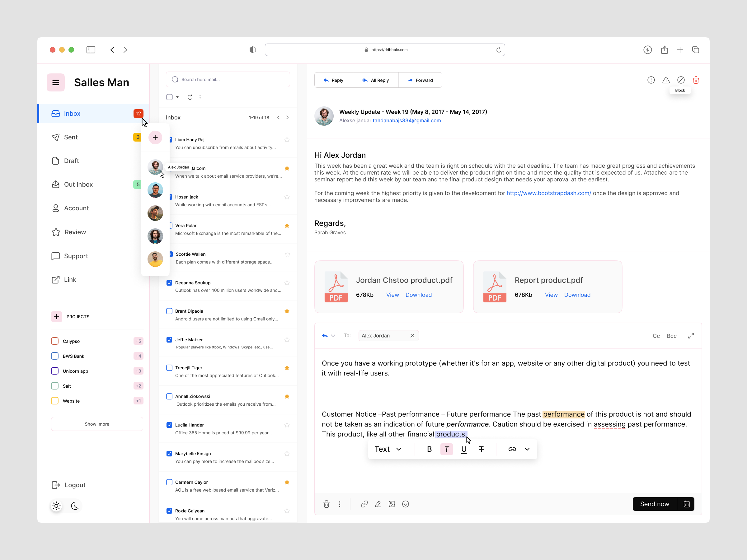This screenshot has width=747, height=560.
Task: Uncheck the Deeanna Soukup email checkbox
Action: 169,282
